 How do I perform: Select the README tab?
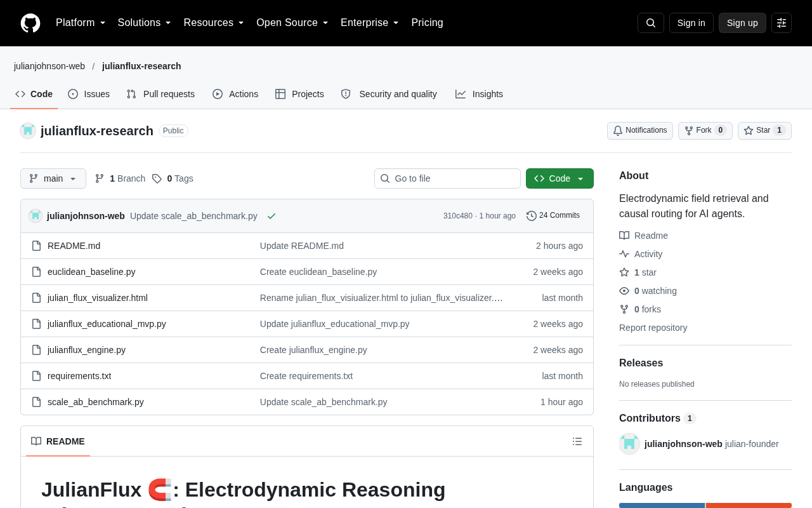point(58,441)
